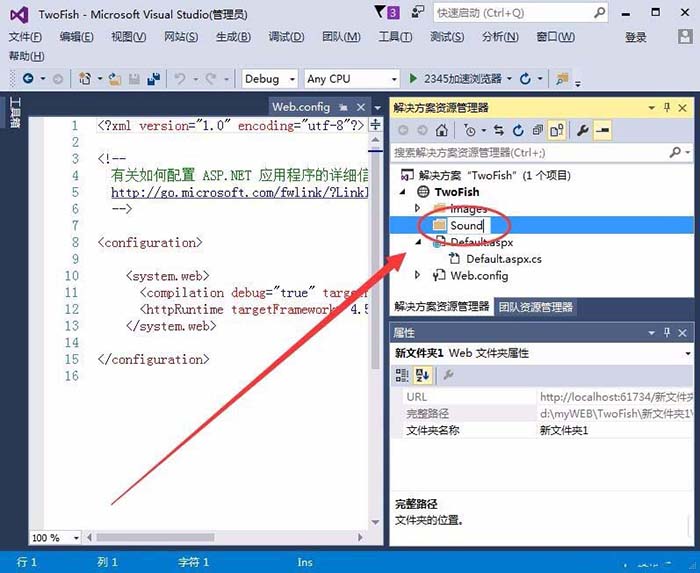Image resolution: width=700 pixels, height=573 pixels.
Task: Open the 工具(T) menu
Action: point(395,37)
